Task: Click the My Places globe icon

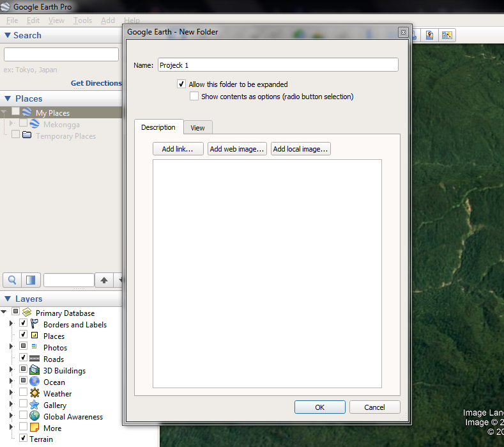Action: pyautogui.click(x=27, y=112)
